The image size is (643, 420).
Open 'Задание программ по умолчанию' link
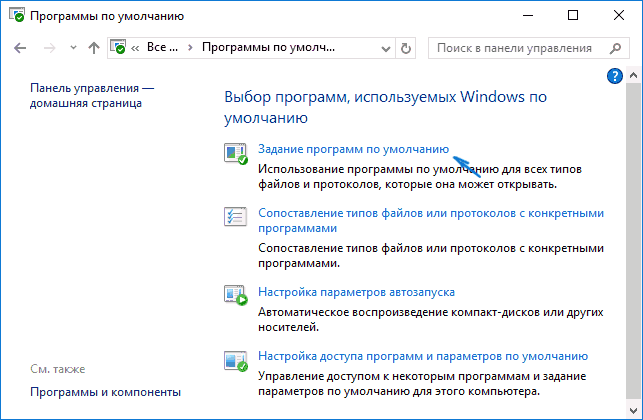[353, 149]
